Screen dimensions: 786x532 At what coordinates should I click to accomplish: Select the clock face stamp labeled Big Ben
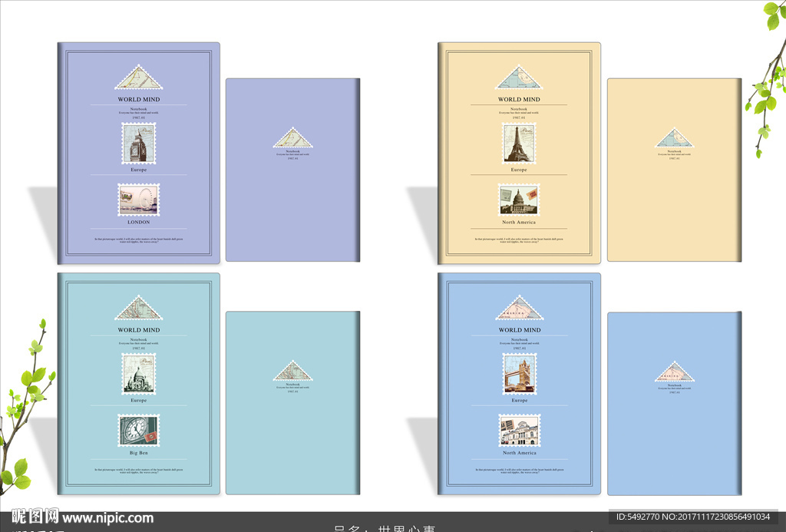tap(138, 430)
